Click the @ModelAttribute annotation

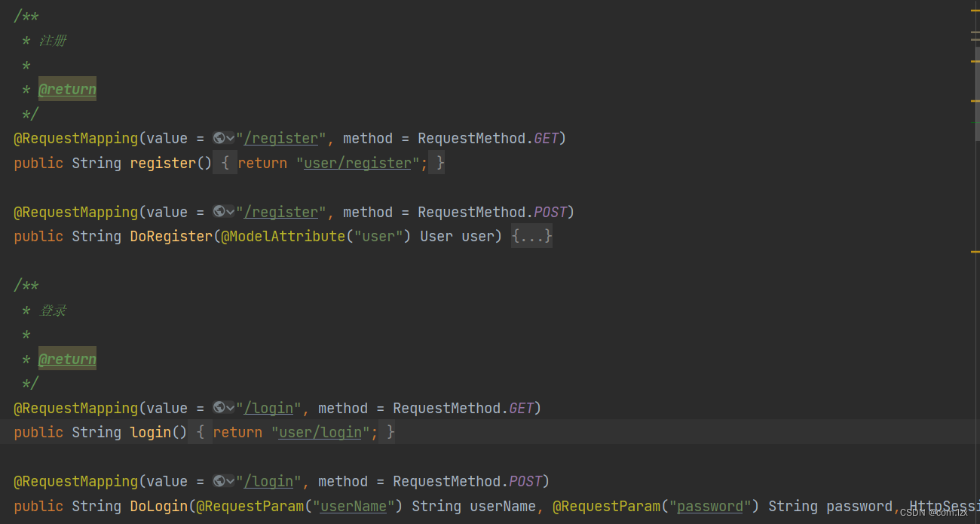point(283,236)
